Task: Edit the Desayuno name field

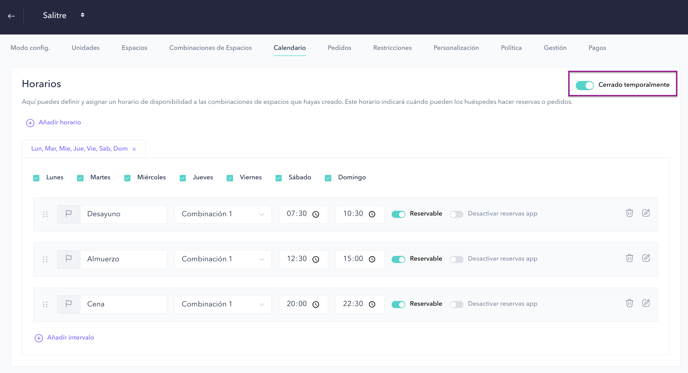Action: [123, 214]
